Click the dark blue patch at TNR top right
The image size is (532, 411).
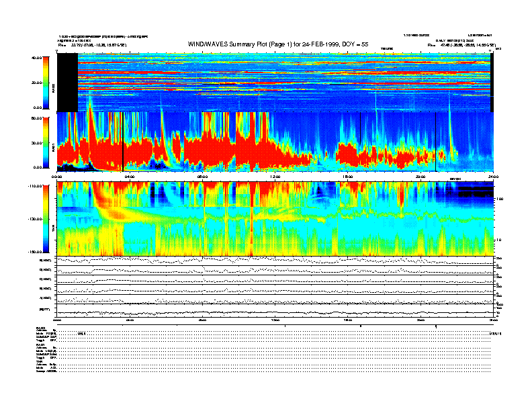476,191
